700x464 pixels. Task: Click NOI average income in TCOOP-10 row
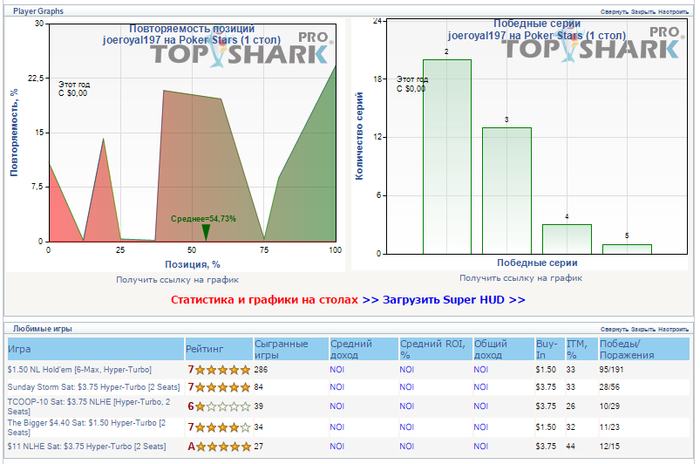click(337, 406)
